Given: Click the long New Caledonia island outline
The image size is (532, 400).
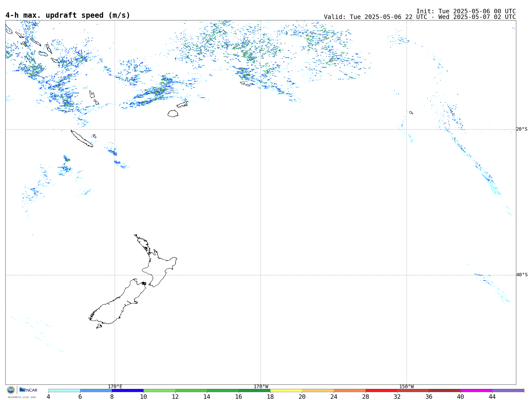Looking at the screenshot, I should click(82, 138).
